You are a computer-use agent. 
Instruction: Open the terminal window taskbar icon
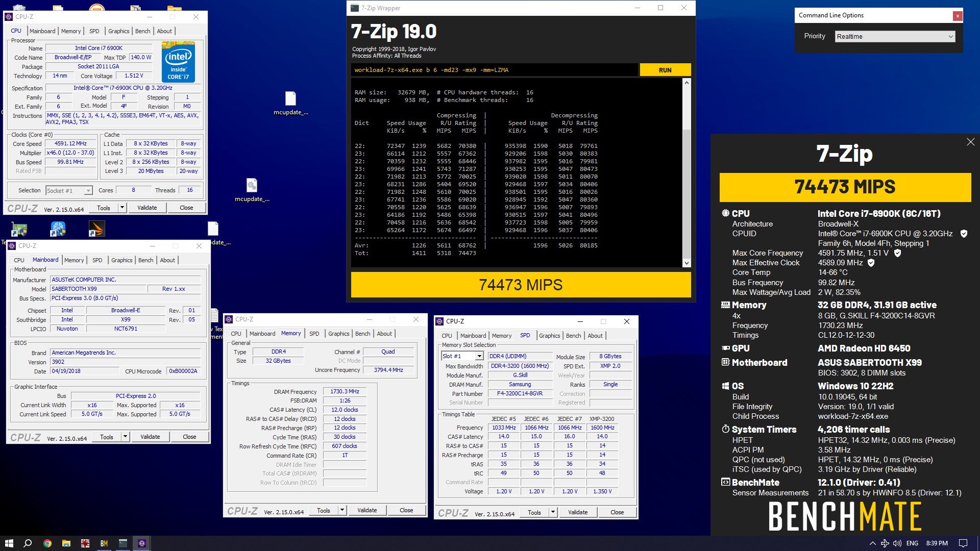(x=123, y=543)
